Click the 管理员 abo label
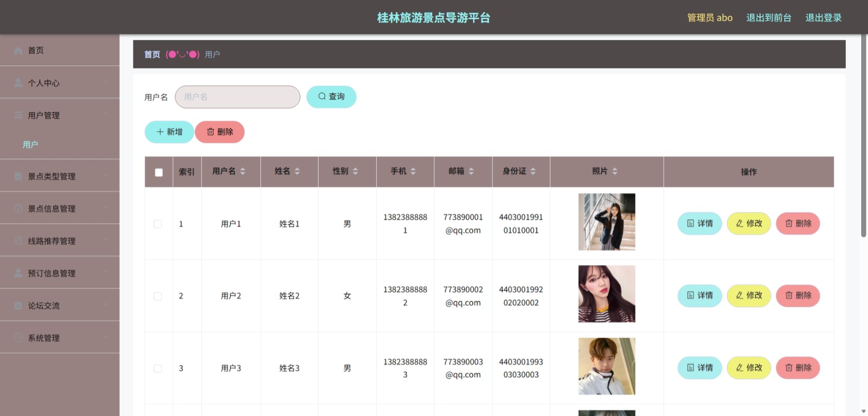The width and height of the screenshot is (868, 416). tap(710, 18)
